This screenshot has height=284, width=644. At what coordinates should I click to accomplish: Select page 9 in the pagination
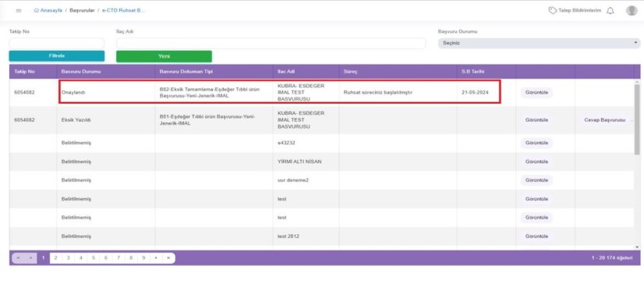(x=143, y=258)
